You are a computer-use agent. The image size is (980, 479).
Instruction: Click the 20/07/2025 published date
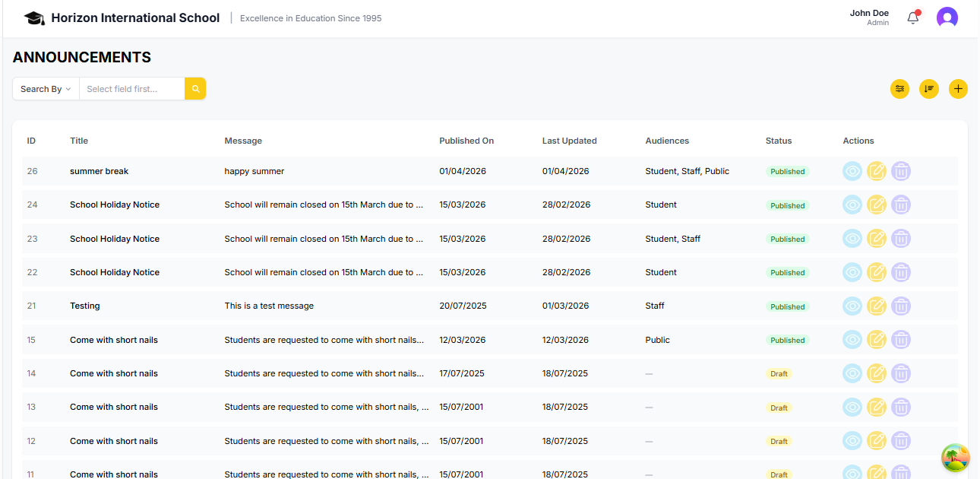click(462, 306)
